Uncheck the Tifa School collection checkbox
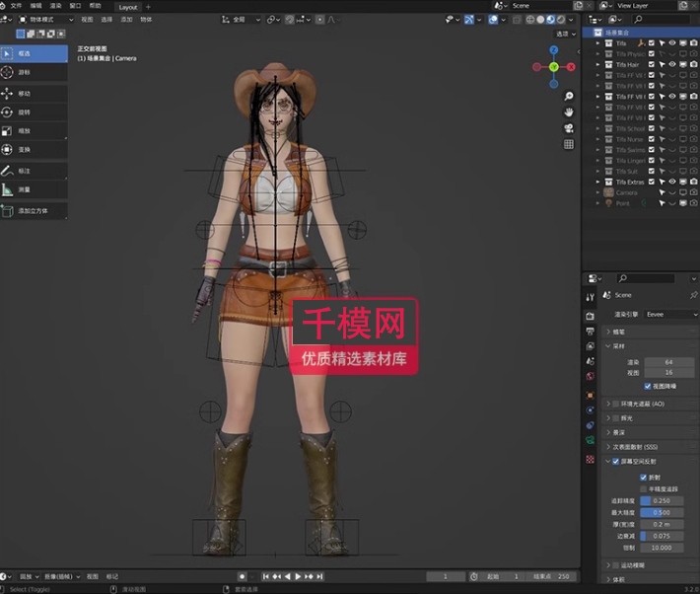This screenshot has width=700, height=594. pos(652,128)
